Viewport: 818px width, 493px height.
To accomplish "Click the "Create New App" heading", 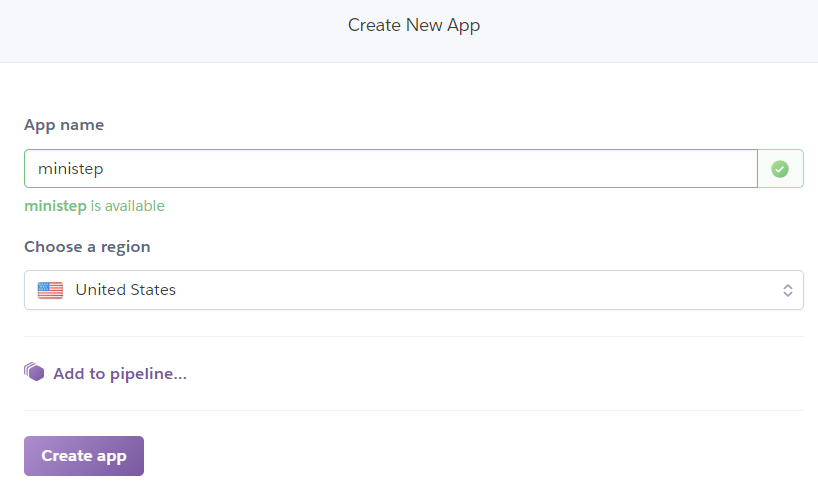I will pyautogui.click(x=414, y=25).
